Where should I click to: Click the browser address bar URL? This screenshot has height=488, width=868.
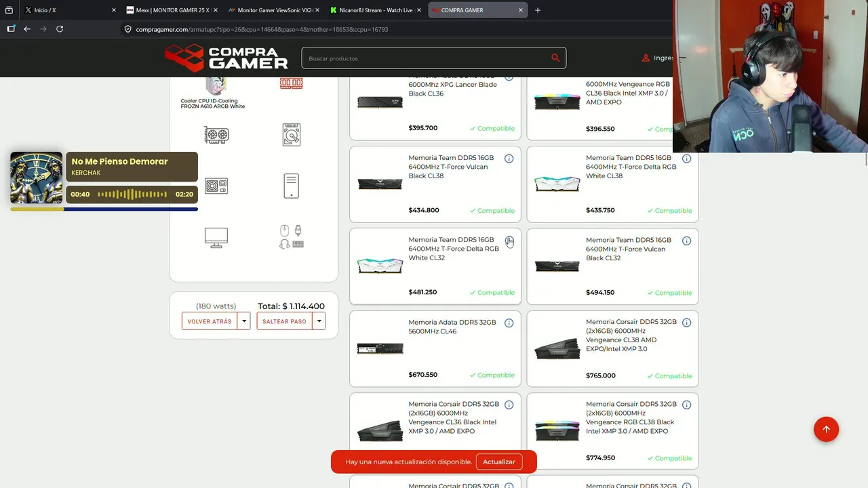(x=262, y=29)
